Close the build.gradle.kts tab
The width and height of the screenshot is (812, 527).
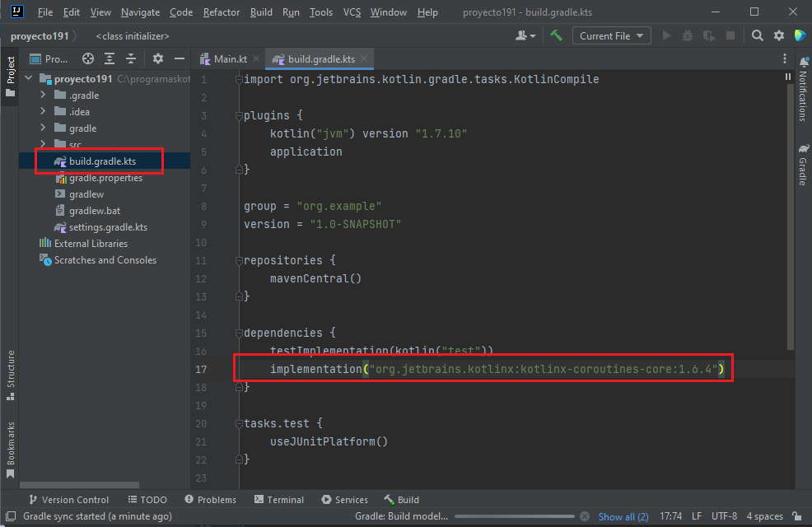click(x=364, y=58)
